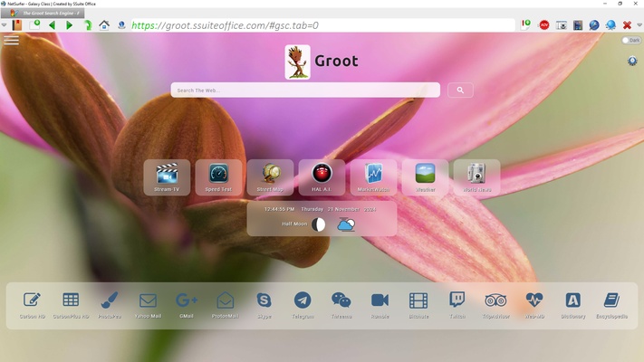This screenshot has width=644, height=362.
Task: Launch Carbon HD from the dock
Action: [x=32, y=305]
